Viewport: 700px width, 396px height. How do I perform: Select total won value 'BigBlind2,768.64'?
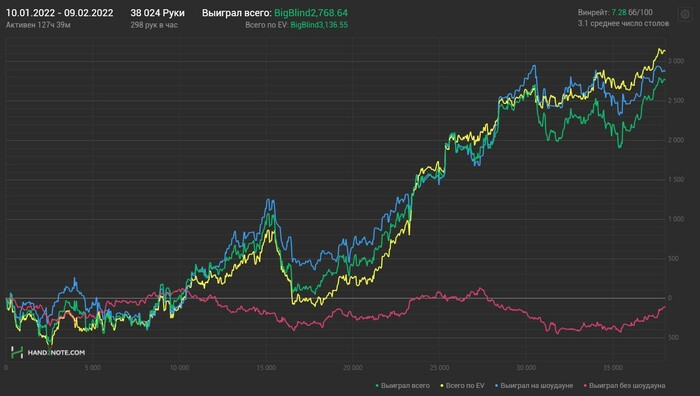[311, 13]
